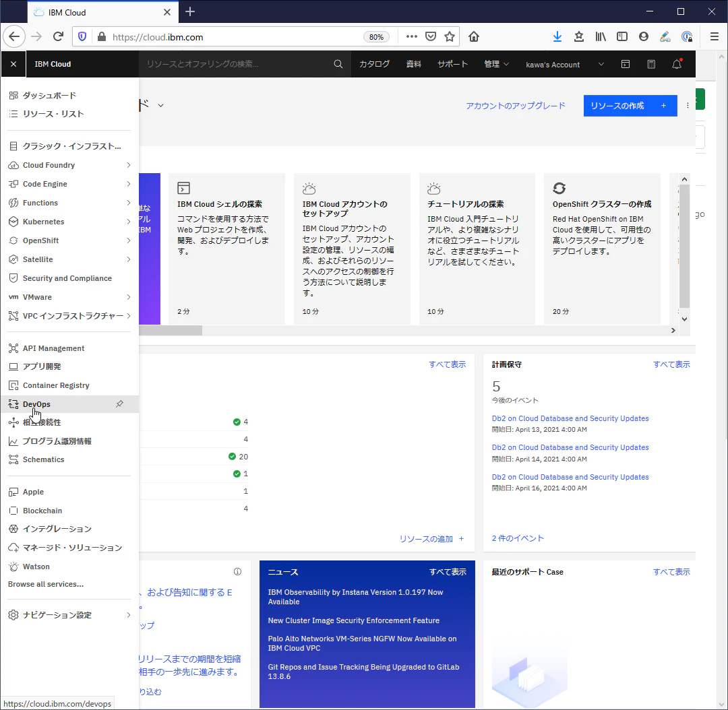The image size is (728, 710).
Task: Expand the Cloud Foundry submenu chevron
Action: [x=129, y=165]
